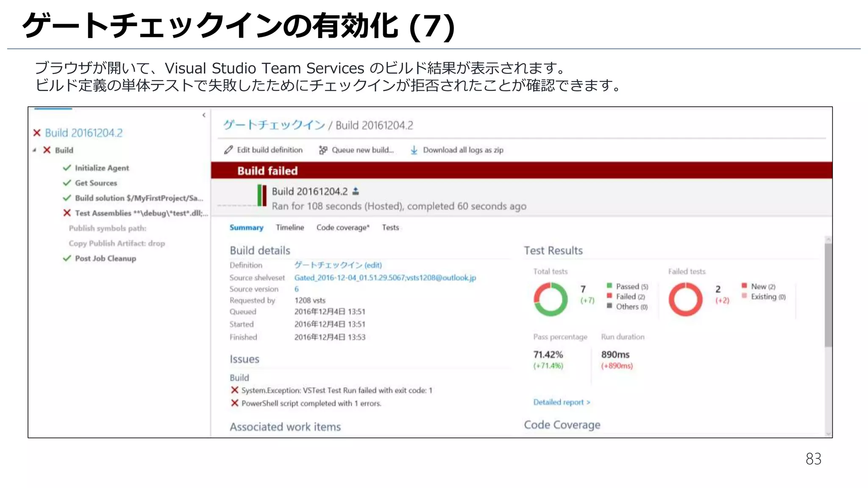The height and width of the screenshot is (488, 868).
Task: Click the Build failed red banner
Action: (x=522, y=170)
